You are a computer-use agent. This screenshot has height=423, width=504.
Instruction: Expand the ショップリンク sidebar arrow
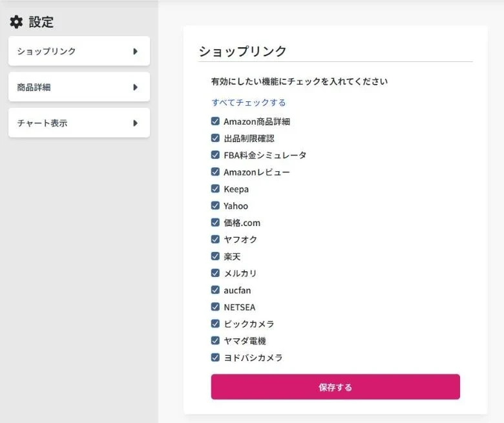135,52
